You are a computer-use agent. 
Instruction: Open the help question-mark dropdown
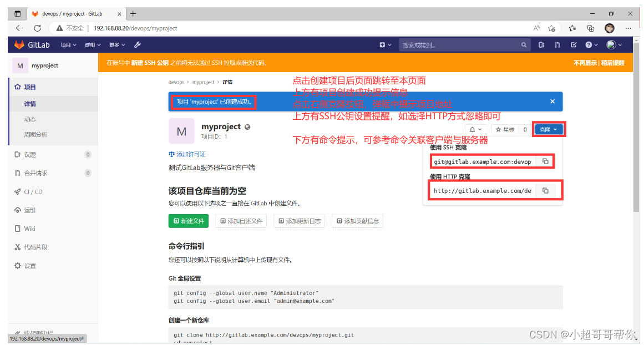[590, 44]
